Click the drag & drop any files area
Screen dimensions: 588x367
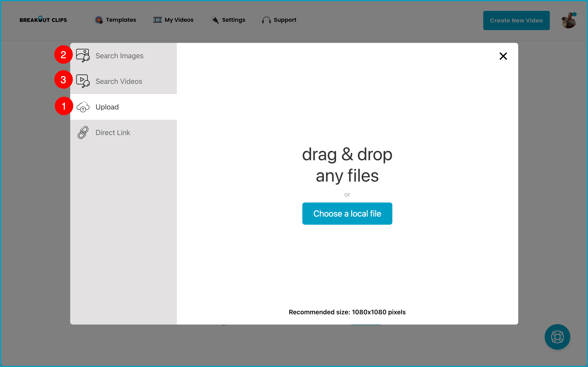click(x=347, y=165)
